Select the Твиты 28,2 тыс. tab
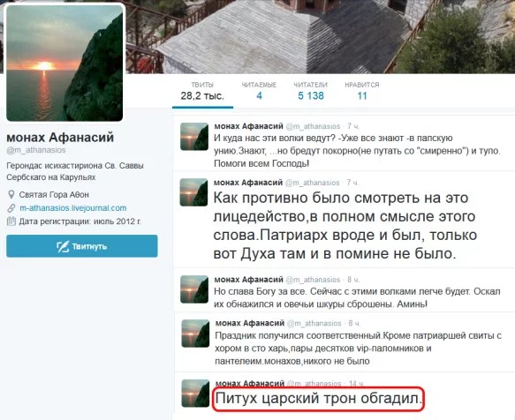515x420 pixels. (x=202, y=91)
